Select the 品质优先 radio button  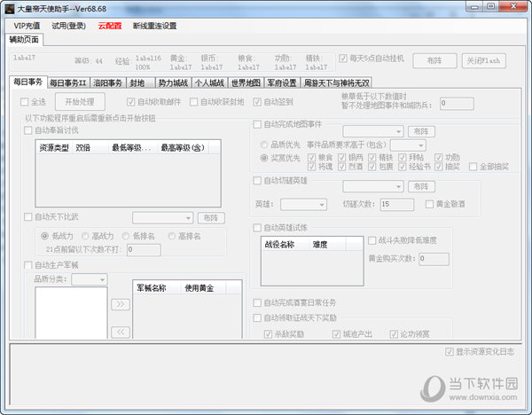click(x=280, y=145)
